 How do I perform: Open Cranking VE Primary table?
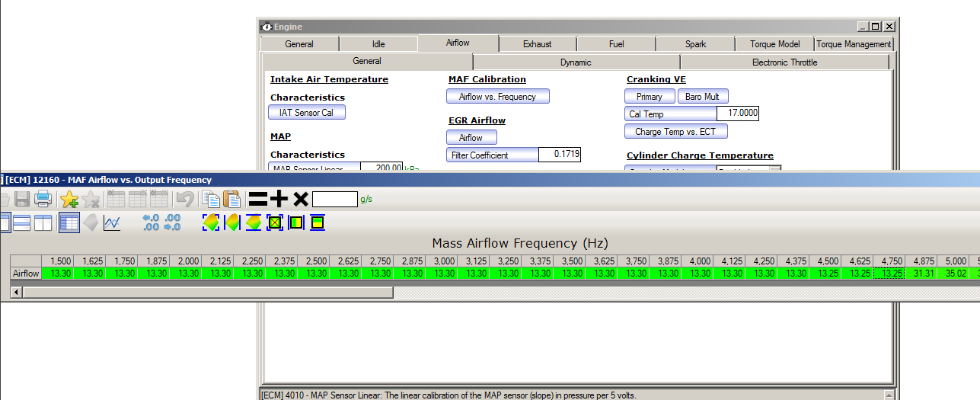650,96
